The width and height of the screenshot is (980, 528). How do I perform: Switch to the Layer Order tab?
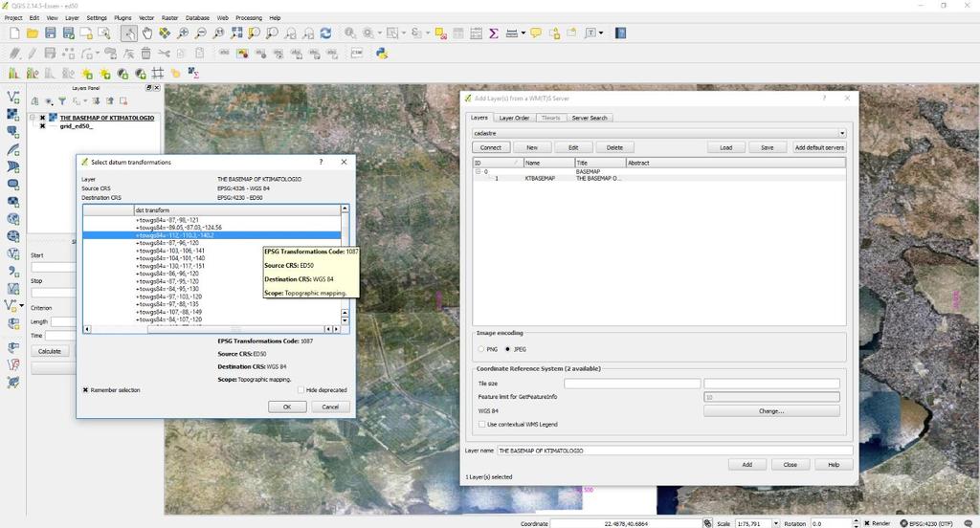(514, 118)
